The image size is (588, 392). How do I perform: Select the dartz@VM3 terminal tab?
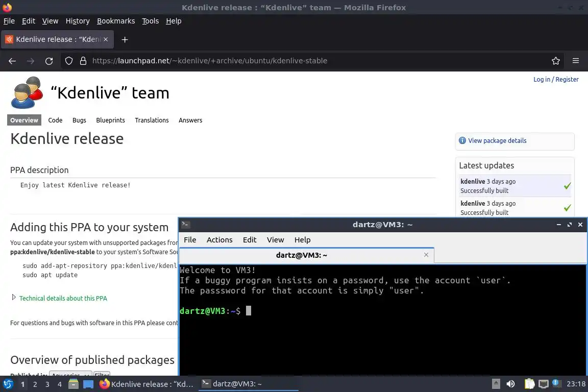(x=307, y=255)
